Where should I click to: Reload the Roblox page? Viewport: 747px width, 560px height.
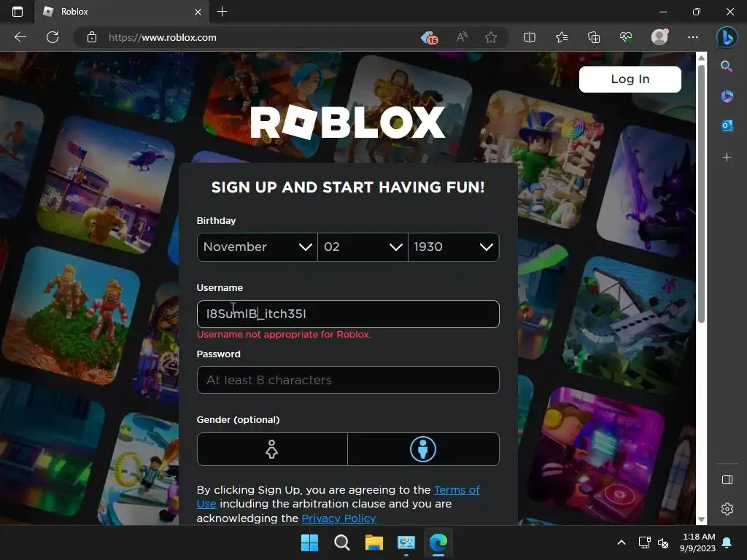point(53,37)
